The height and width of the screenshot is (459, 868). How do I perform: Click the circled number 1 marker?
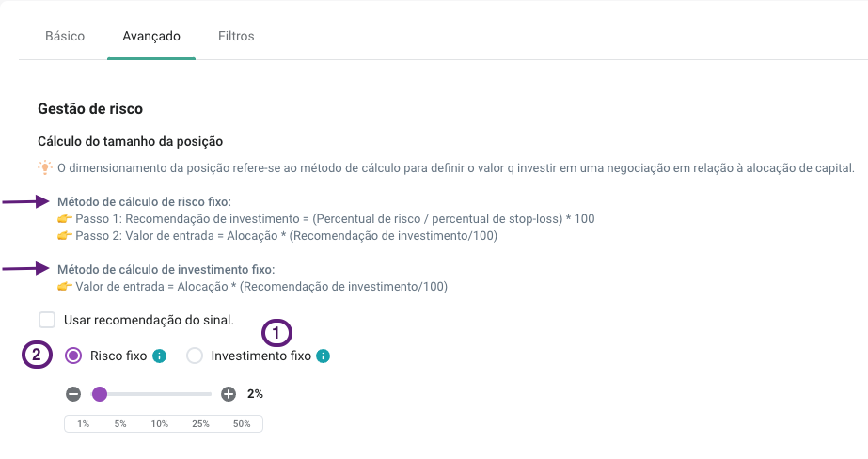click(x=276, y=333)
